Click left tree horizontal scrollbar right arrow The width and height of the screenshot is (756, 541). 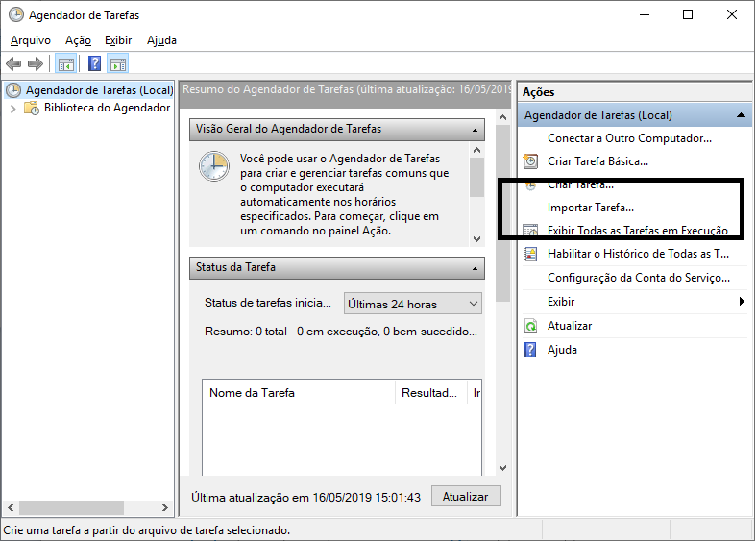(165, 507)
